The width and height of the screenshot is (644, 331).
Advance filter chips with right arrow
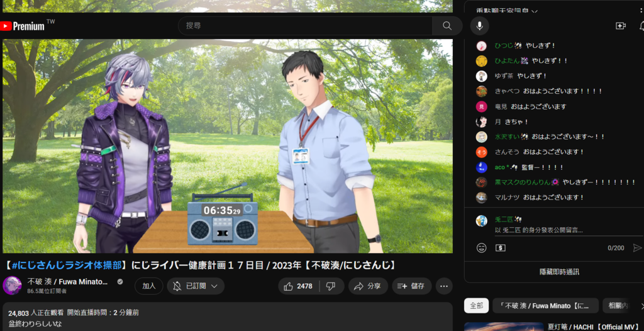click(x=641, y=306)
